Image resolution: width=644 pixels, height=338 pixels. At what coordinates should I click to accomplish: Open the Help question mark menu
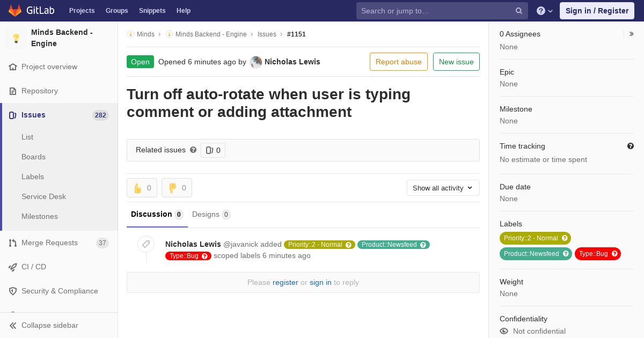click(545, 11)
